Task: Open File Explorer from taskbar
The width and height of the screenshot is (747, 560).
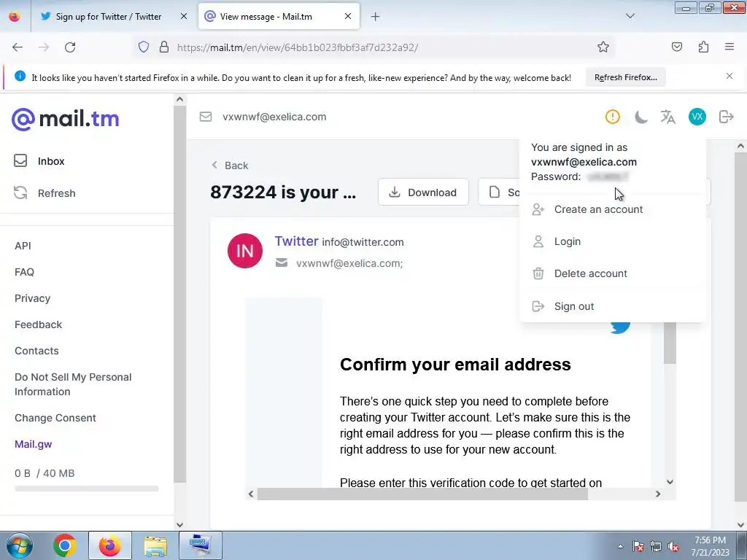Action: coord(155,545)
